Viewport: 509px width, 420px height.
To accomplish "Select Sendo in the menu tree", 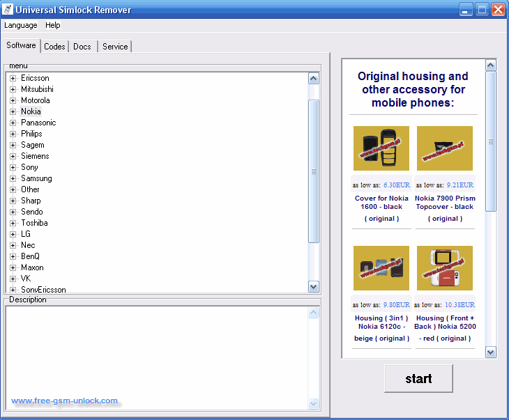I will 32,212.
